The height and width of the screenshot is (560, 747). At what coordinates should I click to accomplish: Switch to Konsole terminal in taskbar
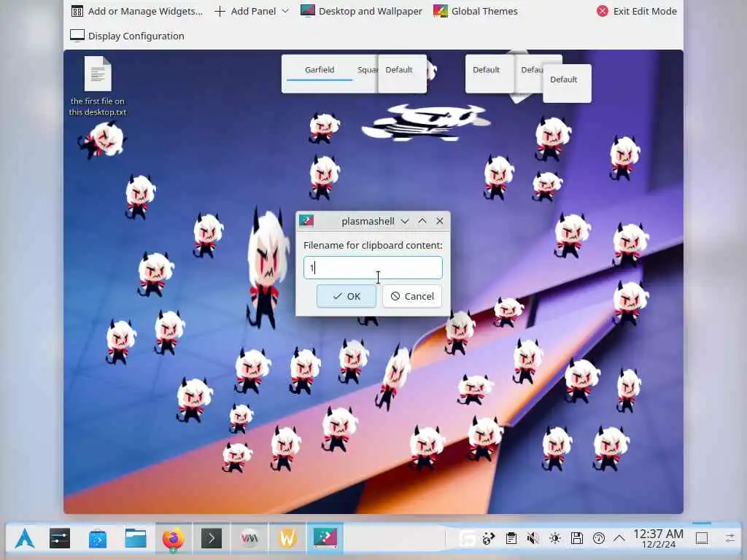212,539
